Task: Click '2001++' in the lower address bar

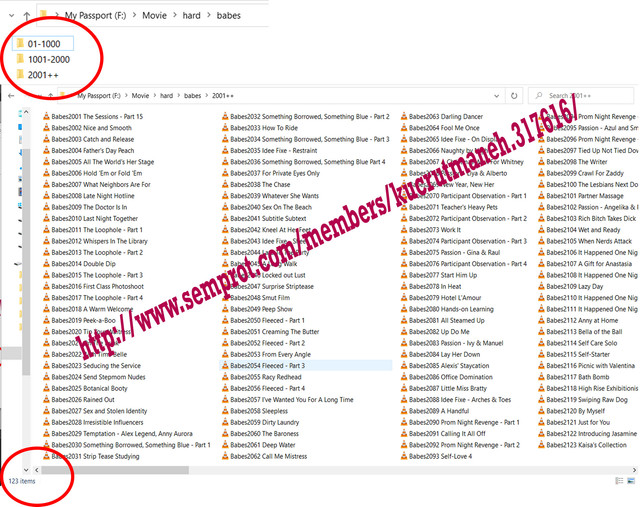Action: (x=223, y=96)
